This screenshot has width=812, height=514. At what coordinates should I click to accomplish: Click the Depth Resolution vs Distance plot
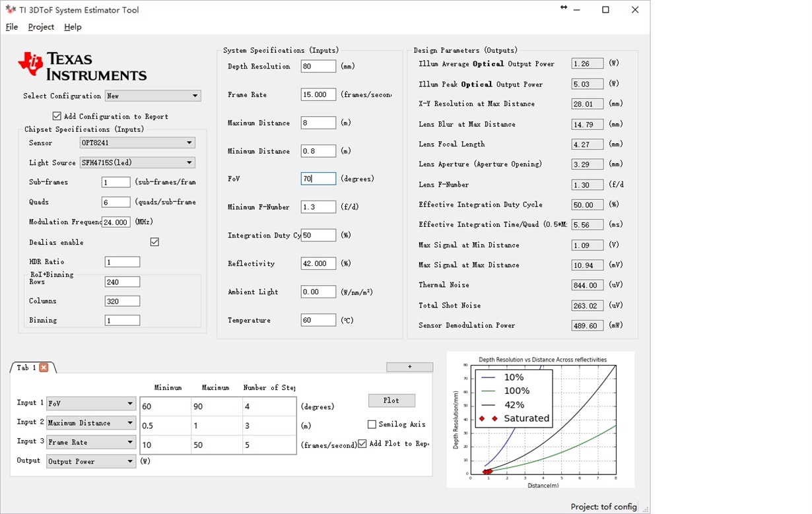click(541, 420)
